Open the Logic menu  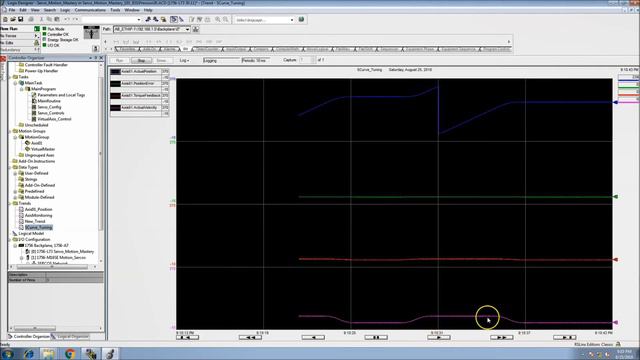coord(65,10)
